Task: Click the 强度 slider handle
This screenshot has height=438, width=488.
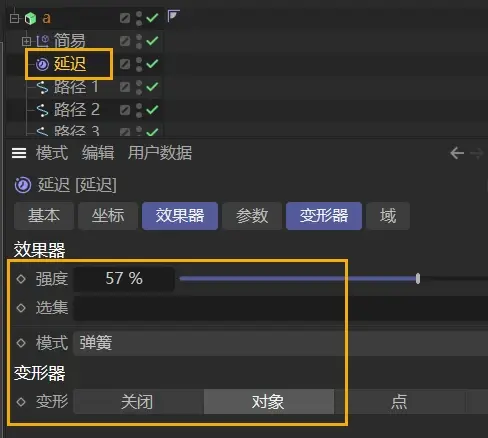Action: click(x=418, y=279)
